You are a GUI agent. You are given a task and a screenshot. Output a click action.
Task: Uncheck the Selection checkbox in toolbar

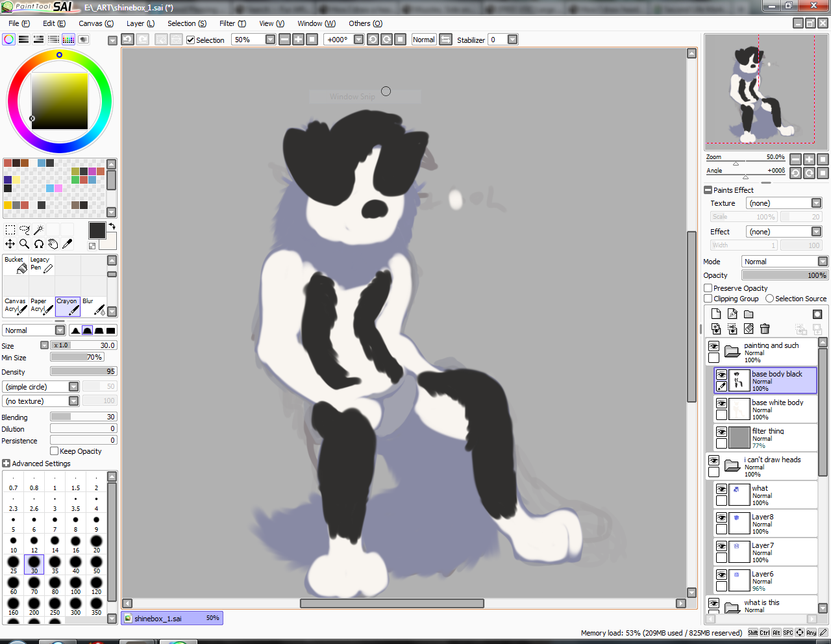tap(191, 40)
